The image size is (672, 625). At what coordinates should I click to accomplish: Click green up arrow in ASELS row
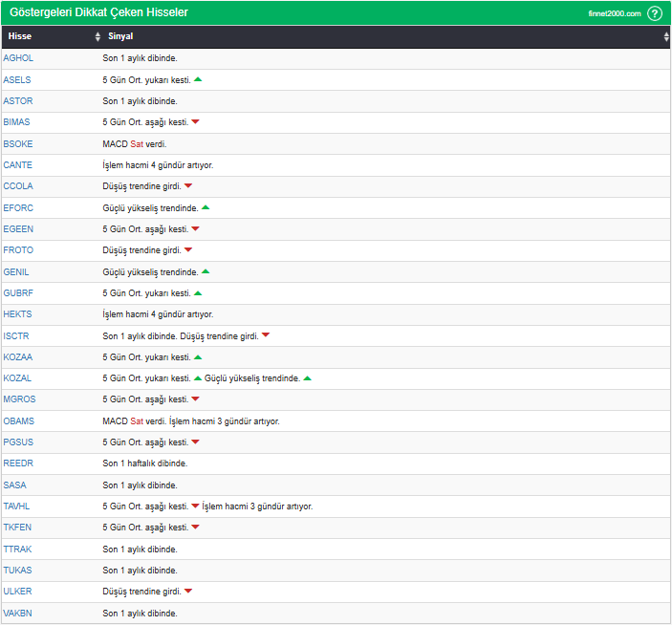click(x=198, y=79)
